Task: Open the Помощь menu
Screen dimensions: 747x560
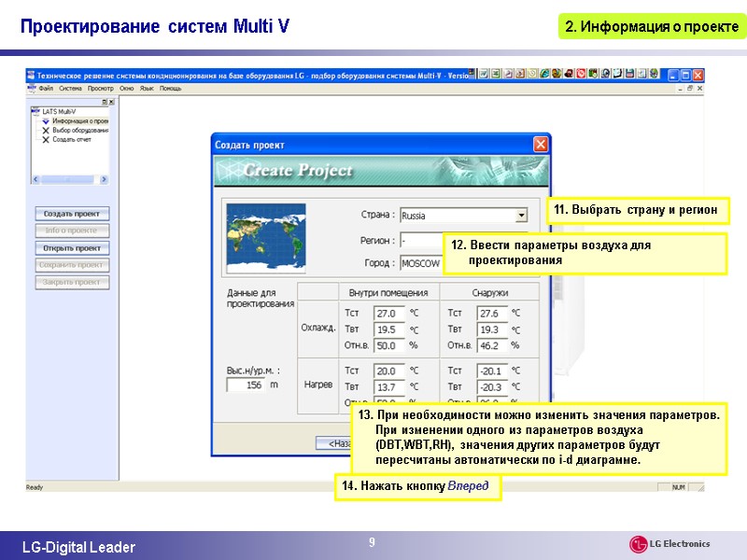Action: (170, 89)
